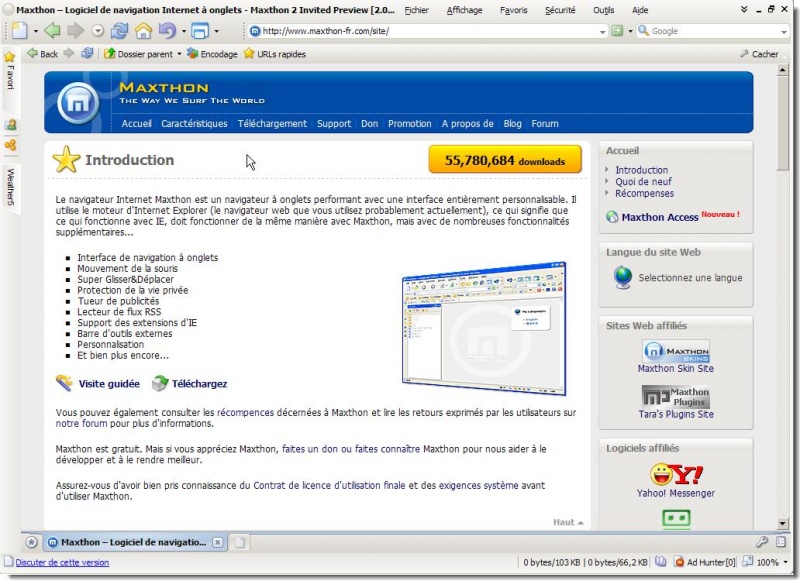This screenshot has width=800, height=581.
Task: Click the Support navigation link
Action: (x=334, y=123)
